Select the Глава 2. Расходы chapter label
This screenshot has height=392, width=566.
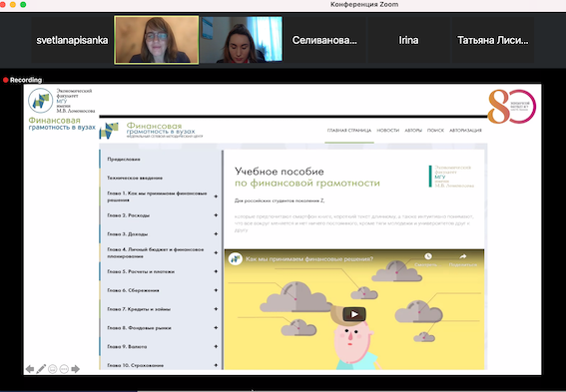point(128,215)
